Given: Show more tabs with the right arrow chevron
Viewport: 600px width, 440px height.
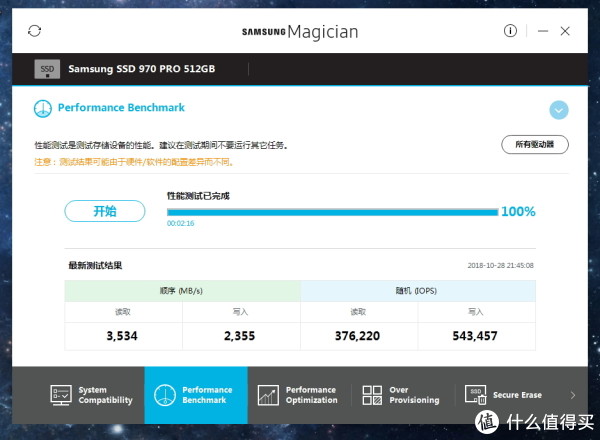Looking at the screenshot, I should click(x=573, y=395).
